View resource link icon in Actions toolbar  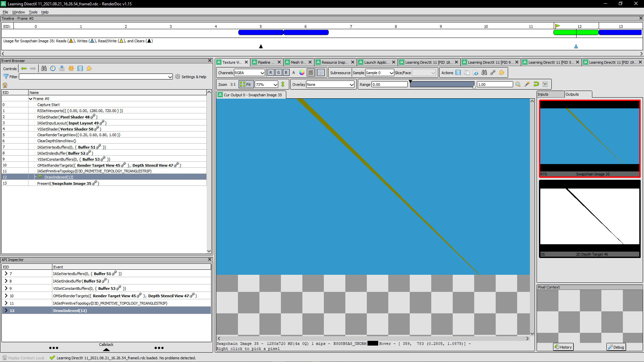pyautogui.click(x=493, y=72)
